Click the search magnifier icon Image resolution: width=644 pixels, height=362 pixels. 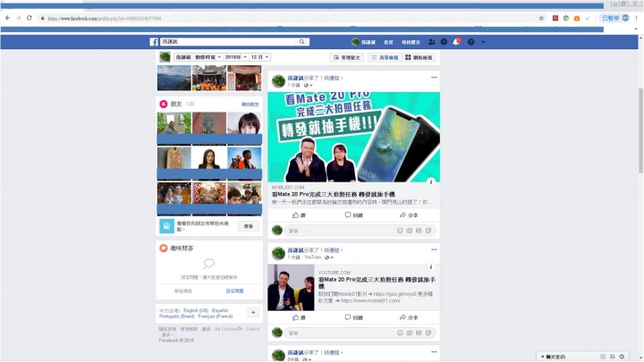tap(302, 42)
